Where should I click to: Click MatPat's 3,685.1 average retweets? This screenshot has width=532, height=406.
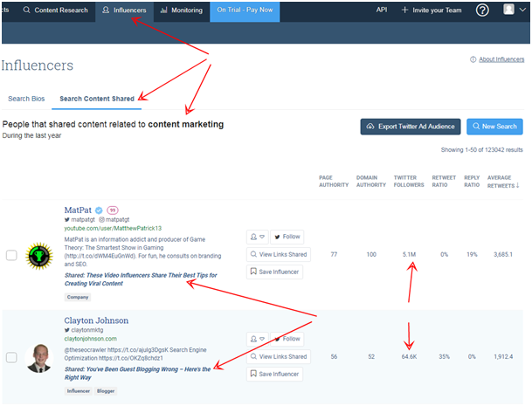click(503, 254)
